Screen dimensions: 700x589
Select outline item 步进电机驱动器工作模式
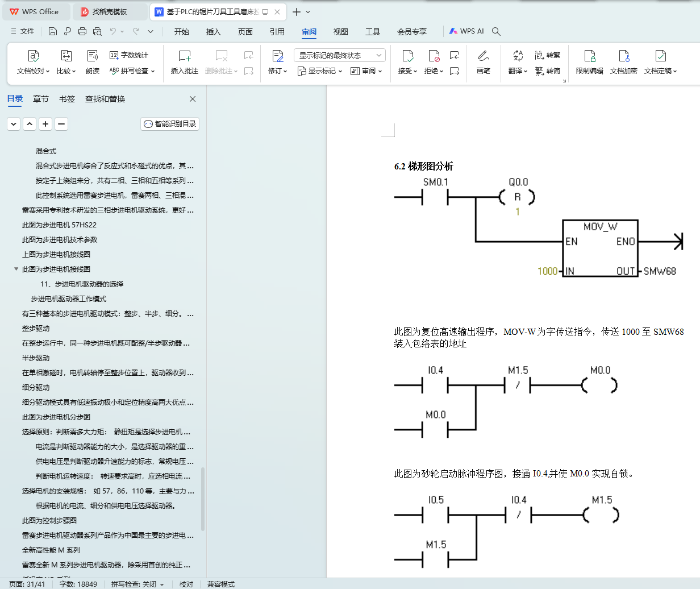click(x=68, y=299)
